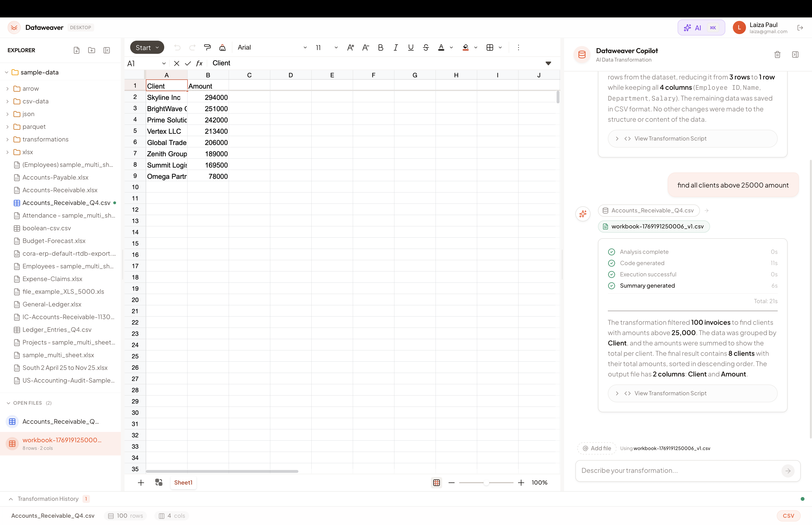The image size is (812, 525).
Task: Click the logout icon
Action: pos(800,28)
